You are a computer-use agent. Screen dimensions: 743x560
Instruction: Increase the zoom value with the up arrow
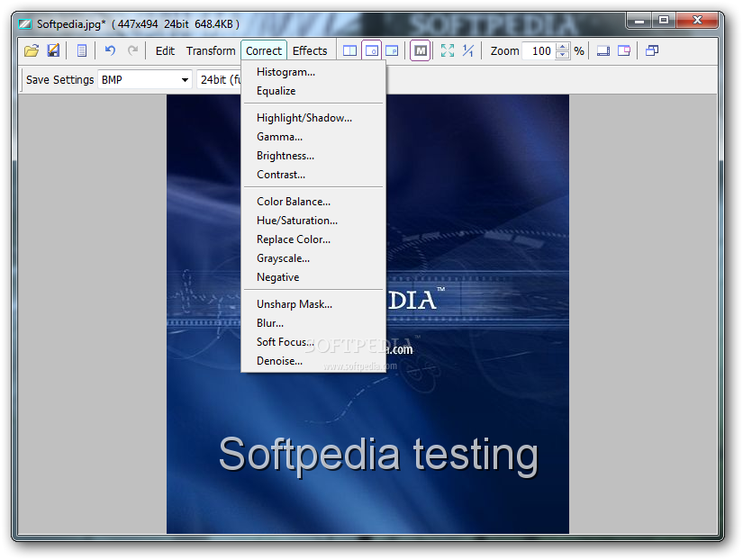click(x=563, y=47)
